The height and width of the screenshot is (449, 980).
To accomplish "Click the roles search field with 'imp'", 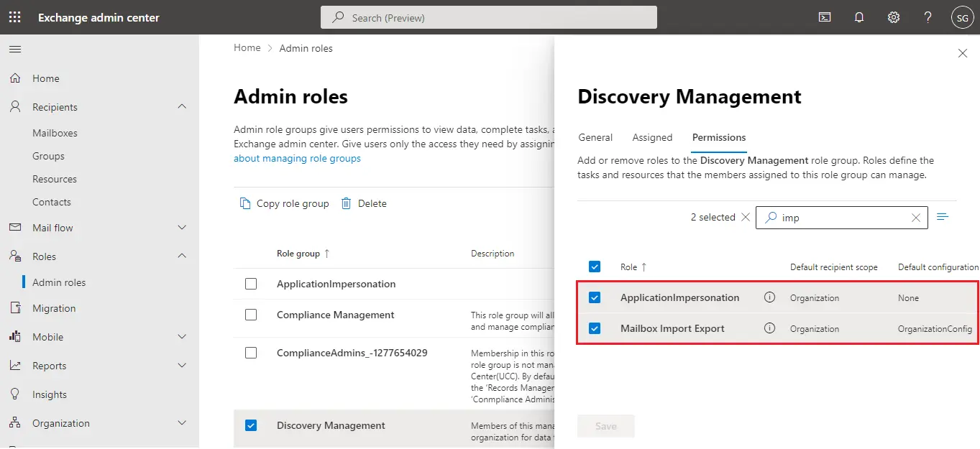I will click(842, 218).
